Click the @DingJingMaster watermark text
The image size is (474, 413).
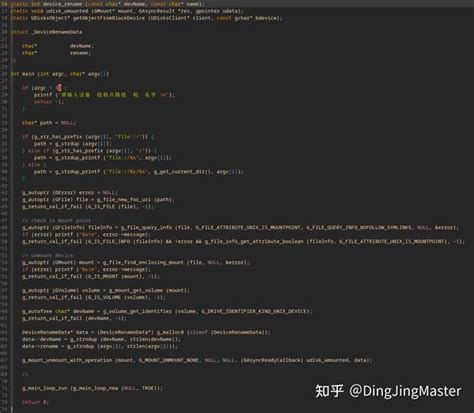(x=405, y=391)
